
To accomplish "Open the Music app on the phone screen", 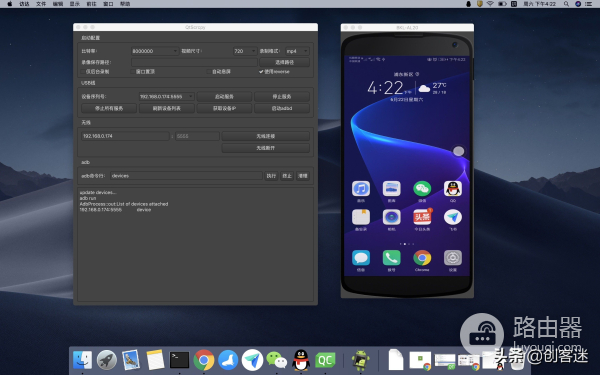I will (361, 189).
